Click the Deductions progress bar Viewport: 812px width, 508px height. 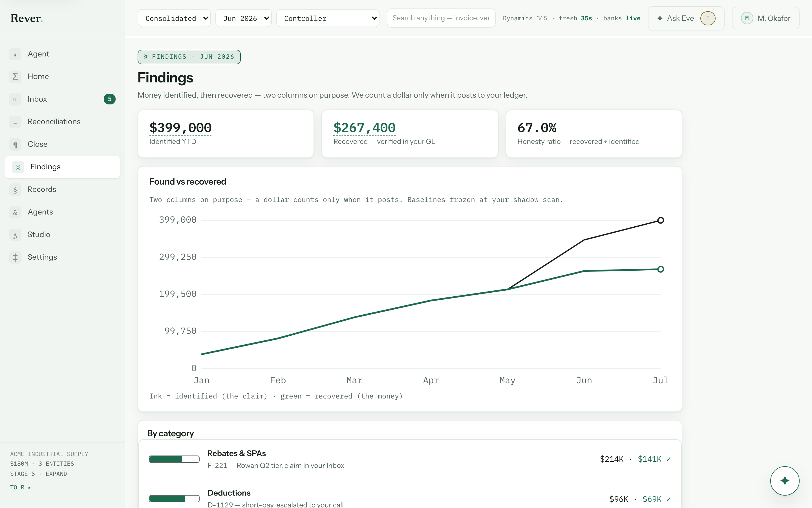click(x=174, y=499)
